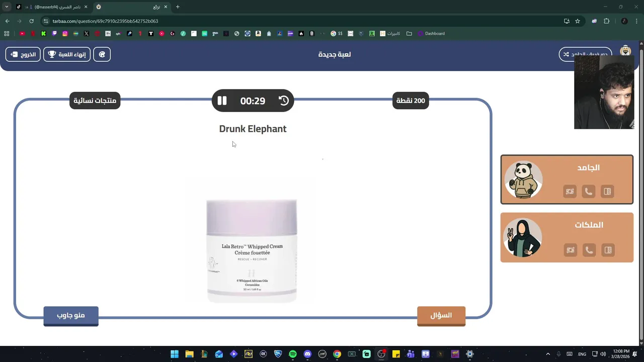The height and width of the screenshot is (362, 644).
Task: View site information icon in address bar
Action: click(x=46, y=21)
